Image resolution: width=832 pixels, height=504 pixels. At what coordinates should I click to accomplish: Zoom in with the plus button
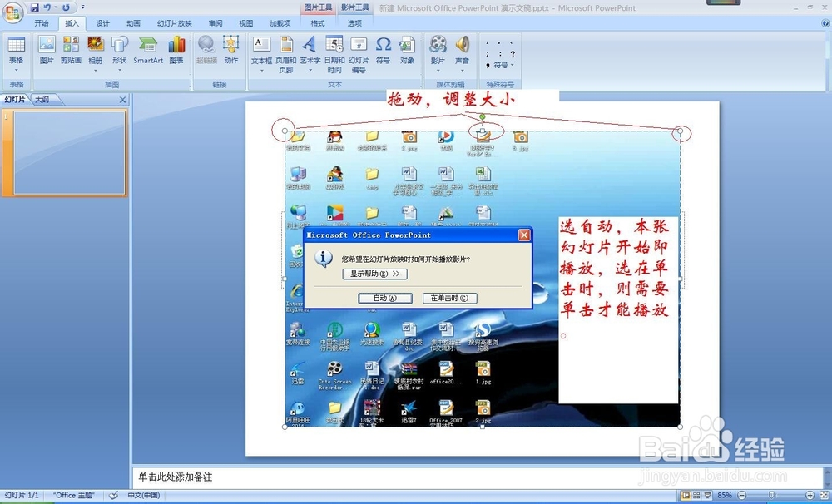(810, 495)
